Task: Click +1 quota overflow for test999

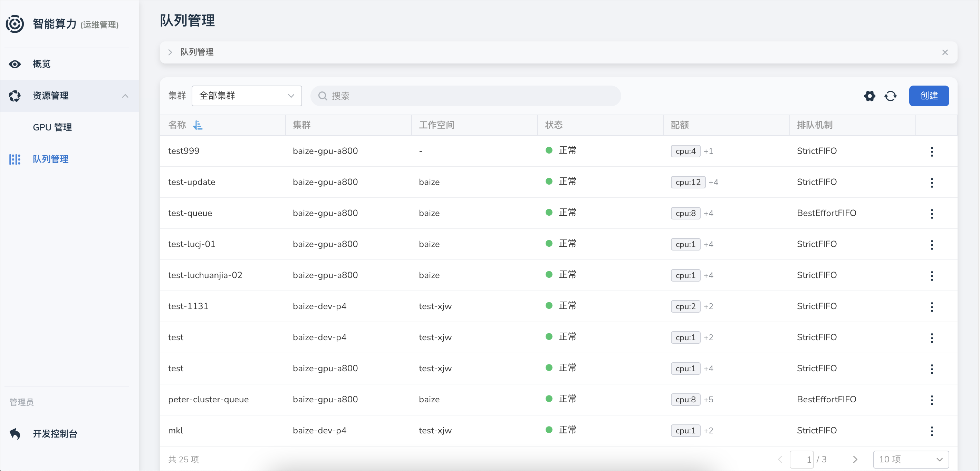Action: point(708,151)
